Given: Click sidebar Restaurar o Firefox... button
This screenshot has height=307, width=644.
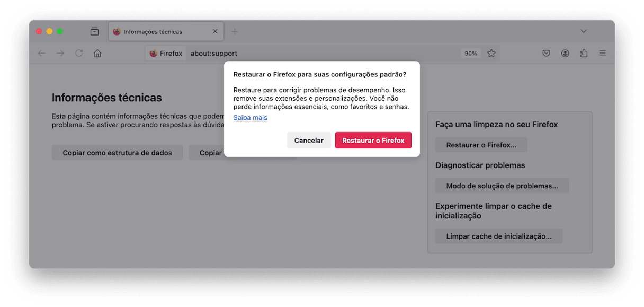Looking at the screenshot, I should [x=481, y=145].
